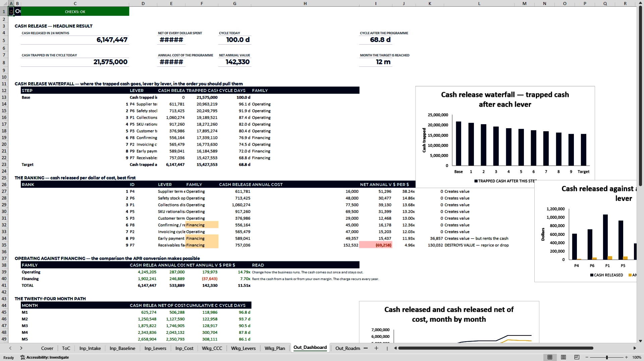The image size is (644, 361).
Task: Select the 15,427,553 Target trapped cash cell
Action: click(202, 164)
